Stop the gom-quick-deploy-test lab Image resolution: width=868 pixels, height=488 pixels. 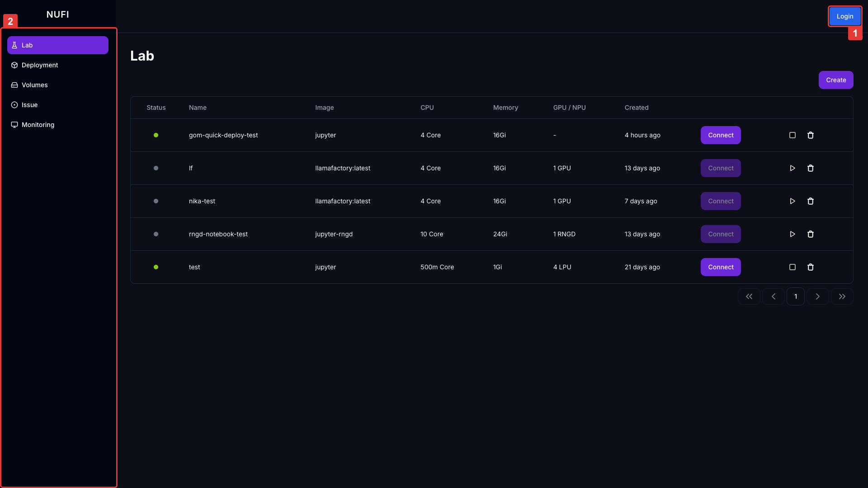[x=792, y=135]
